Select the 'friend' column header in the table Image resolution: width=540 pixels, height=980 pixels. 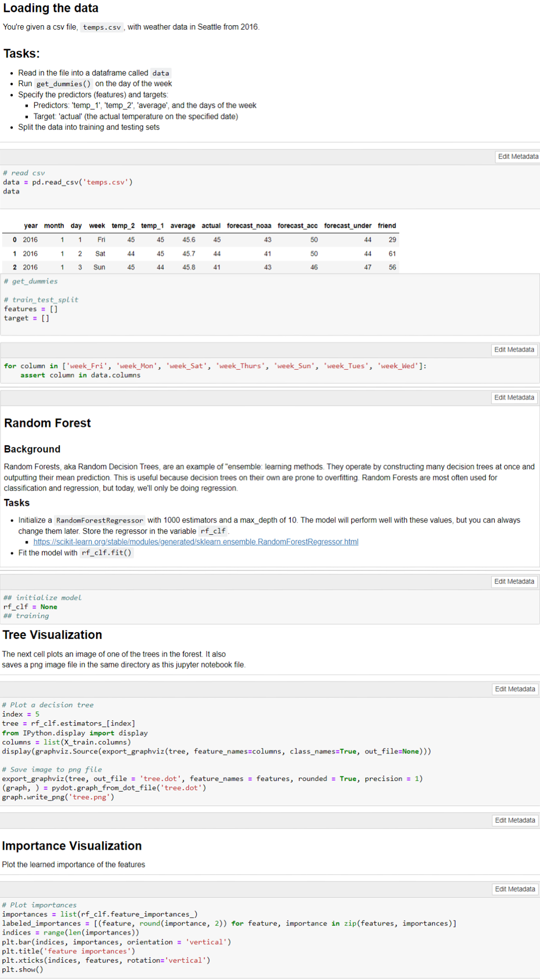(x=387, y=226)
